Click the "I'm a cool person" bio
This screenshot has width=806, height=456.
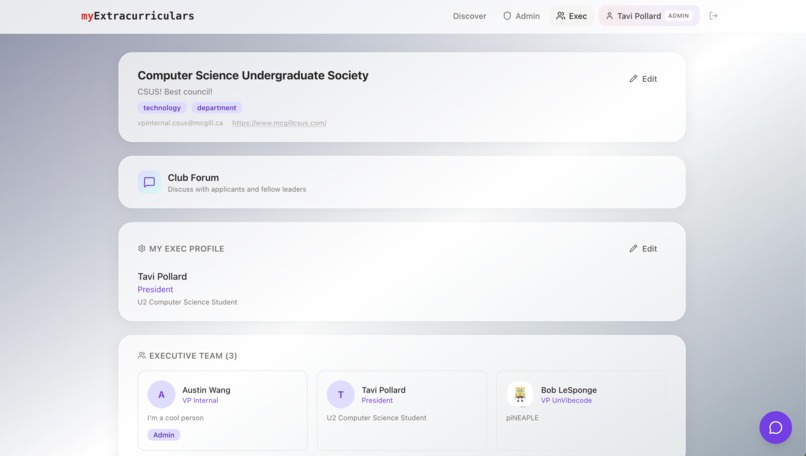[x=175, y=418]
